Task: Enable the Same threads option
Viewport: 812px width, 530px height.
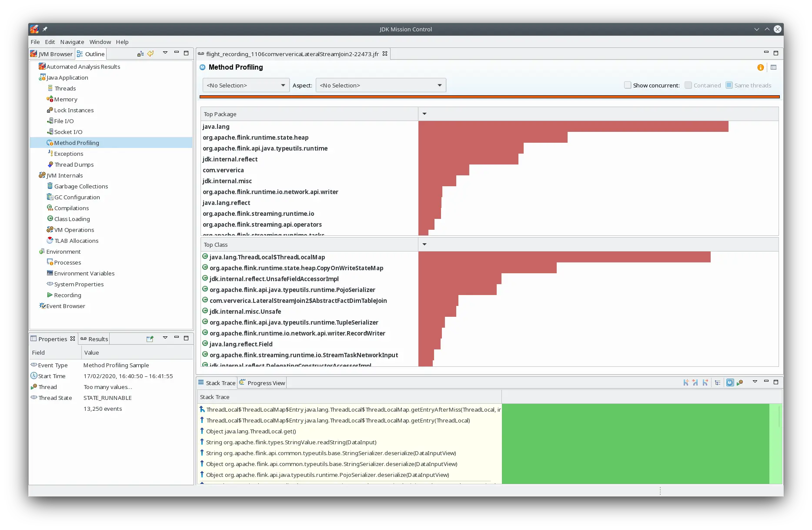Action: click(728, 85)
